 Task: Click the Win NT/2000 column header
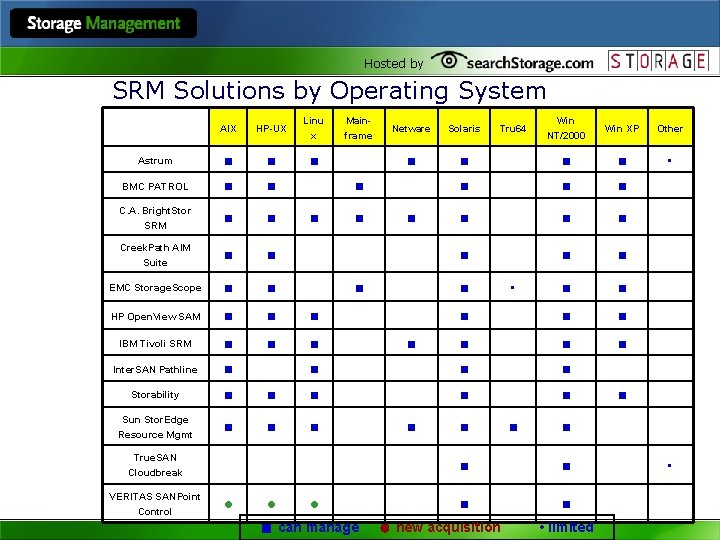566,128
